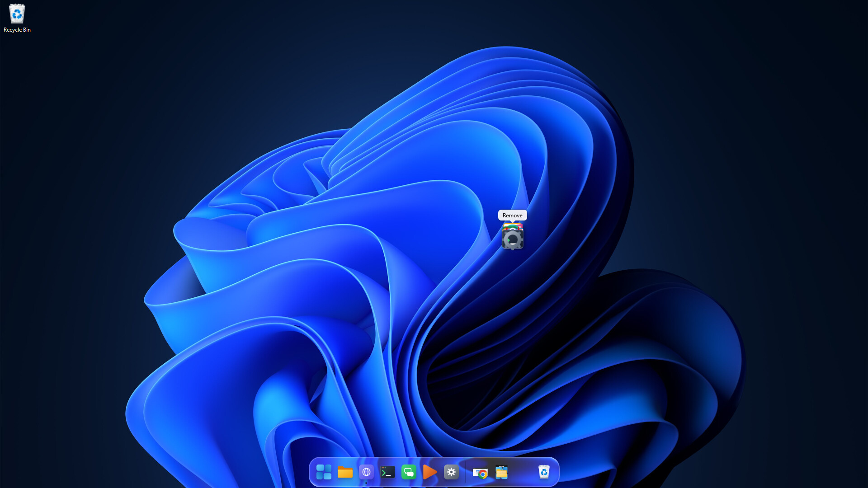
Task: Click the floating gear icon under Remove
Action: tap(512, 239)
